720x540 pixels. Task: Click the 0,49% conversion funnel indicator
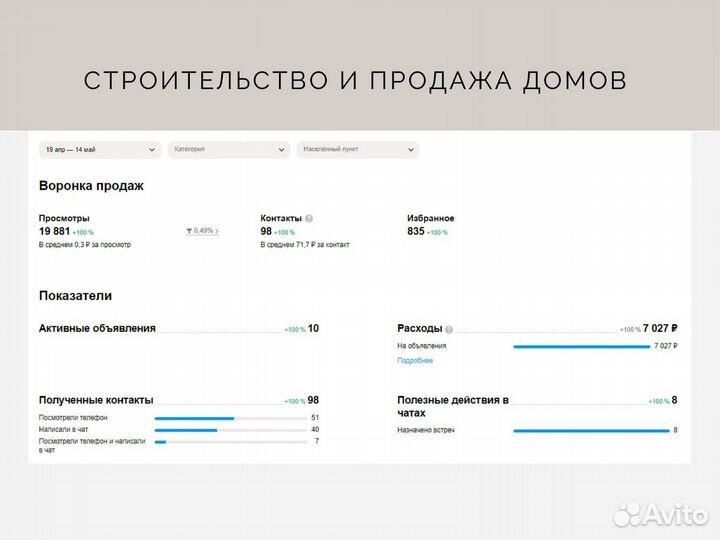(x=202, y=231)
